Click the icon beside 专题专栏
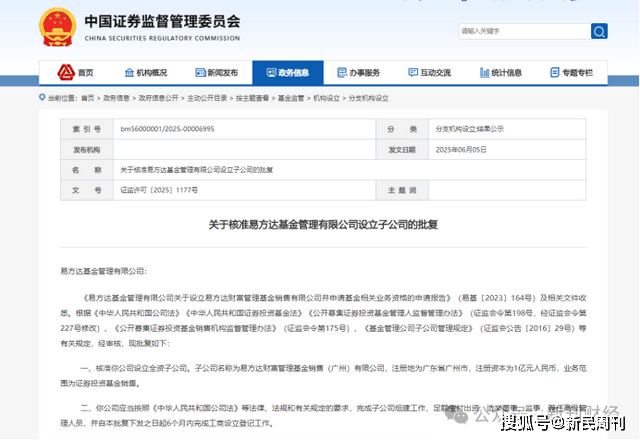The width and height of the screenshot is (640, 440). coord(553,73)
